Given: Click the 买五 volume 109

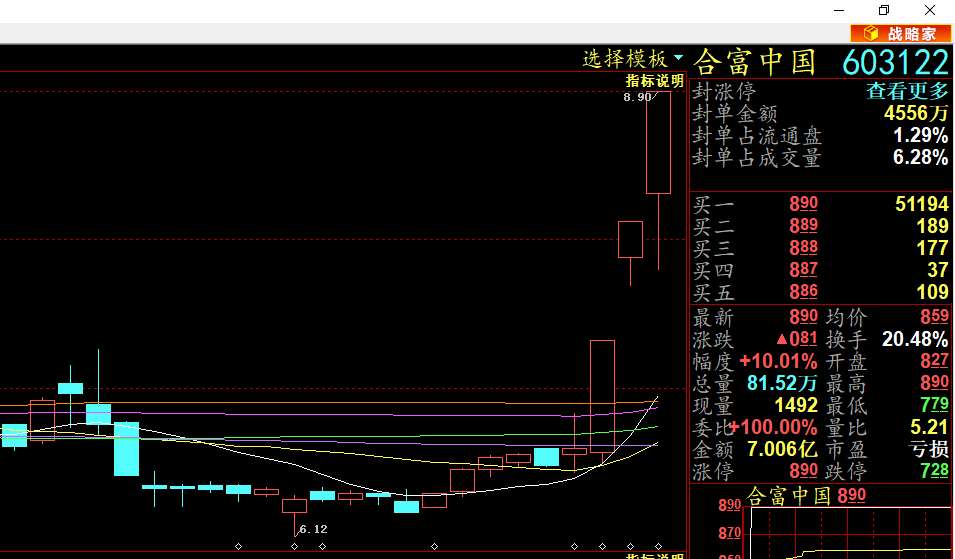Looking at the screenshot, I should 933,292.
